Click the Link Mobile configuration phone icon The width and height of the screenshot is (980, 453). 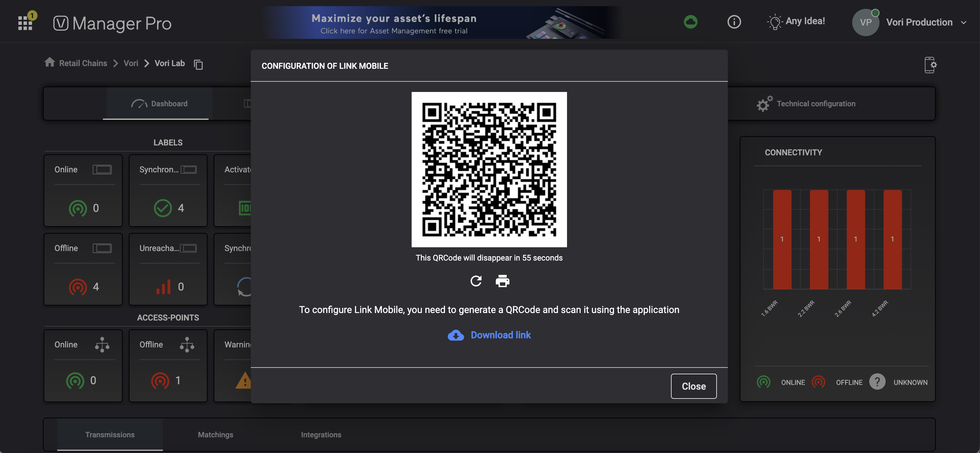[930, 65]
